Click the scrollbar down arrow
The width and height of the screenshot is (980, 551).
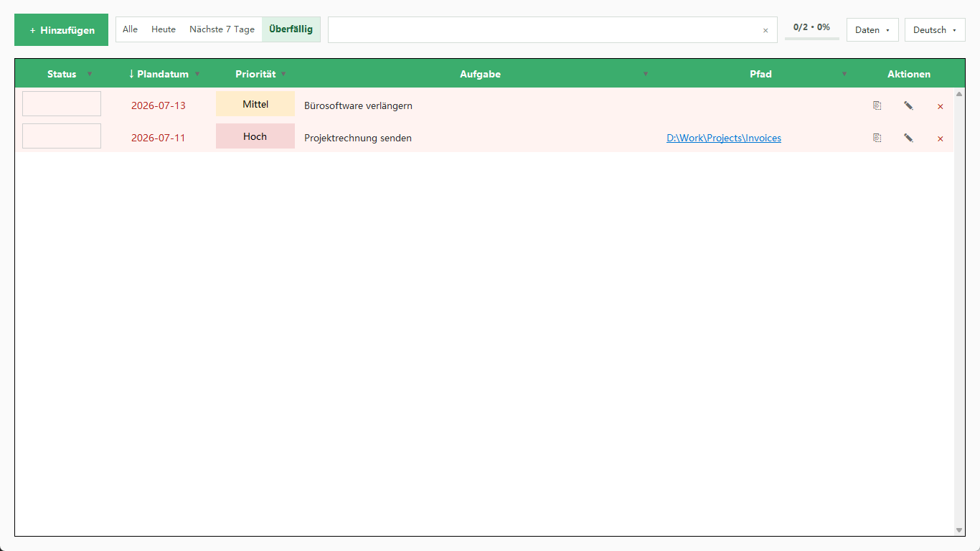(x=959, y=530)
